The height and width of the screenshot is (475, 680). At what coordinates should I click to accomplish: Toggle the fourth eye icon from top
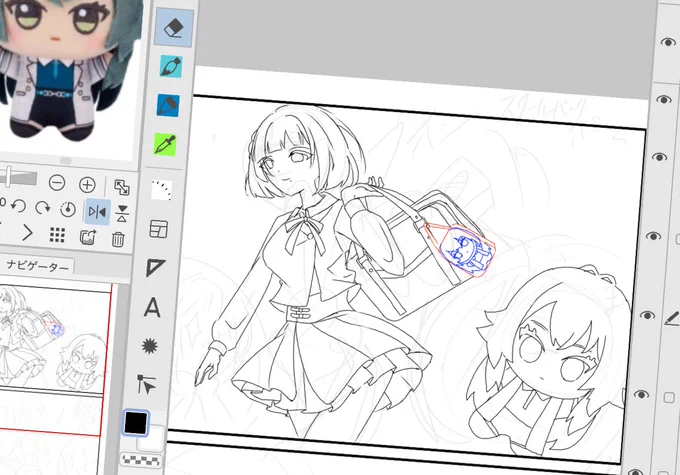point(653,236)
